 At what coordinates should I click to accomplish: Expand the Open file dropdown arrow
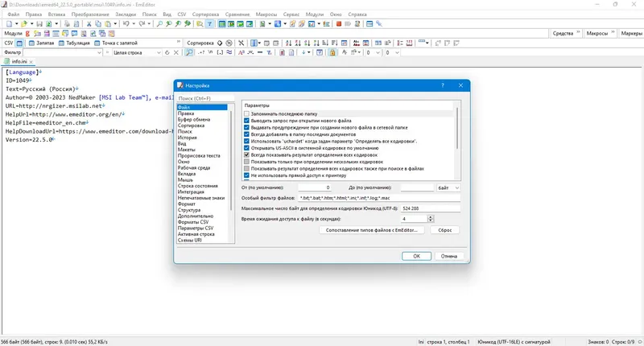pyautogui.click(x=31, y=24)
